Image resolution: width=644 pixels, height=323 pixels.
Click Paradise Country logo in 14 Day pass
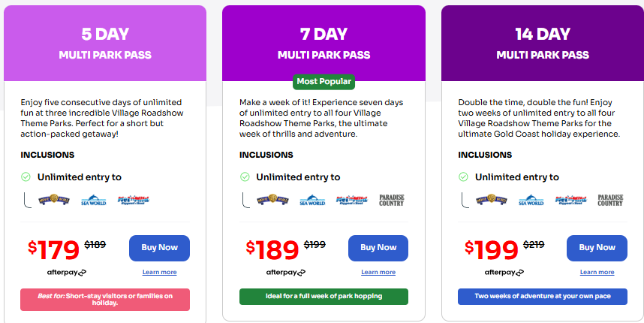pyautogui.click(x=610, y=201)
